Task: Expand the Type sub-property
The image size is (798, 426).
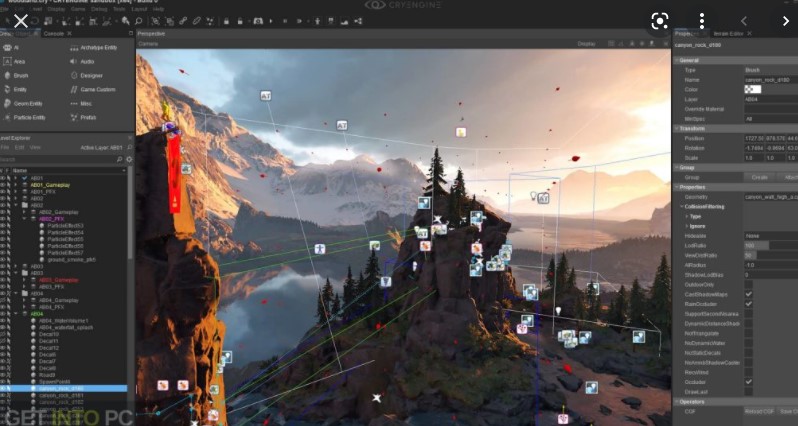Action: (687, 216)
